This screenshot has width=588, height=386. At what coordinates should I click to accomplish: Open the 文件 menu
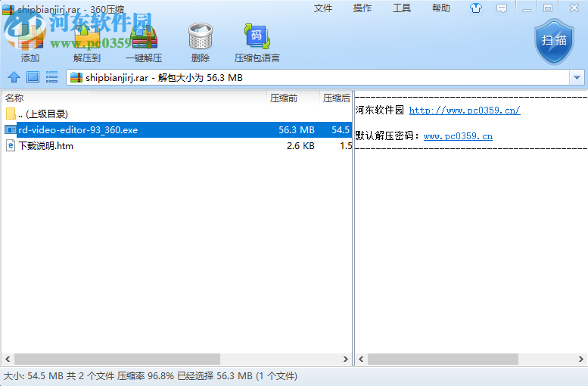click(323, 8)
